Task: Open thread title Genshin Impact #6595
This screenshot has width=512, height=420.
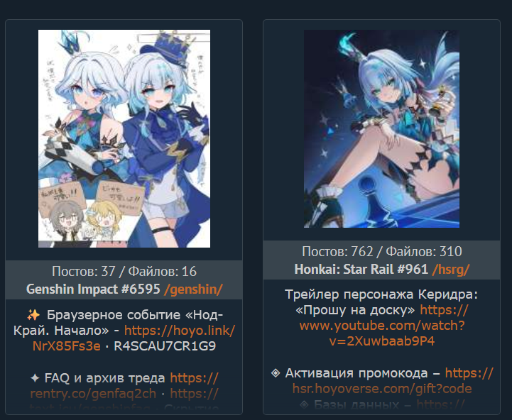Action: (x=93, y=289)
